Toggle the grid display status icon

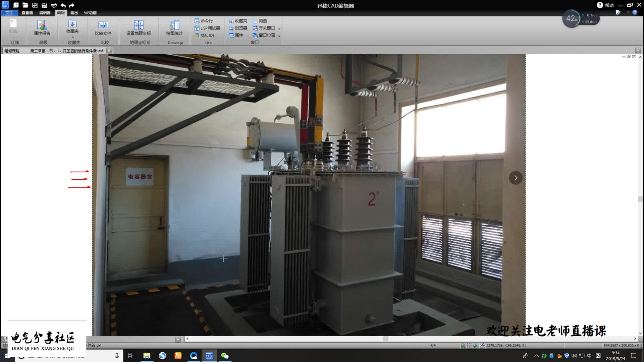click(469, 346)
